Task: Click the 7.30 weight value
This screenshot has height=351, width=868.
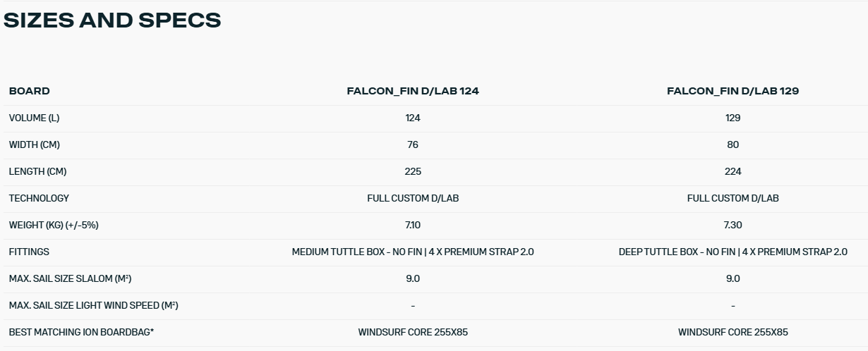Action: 733,225
